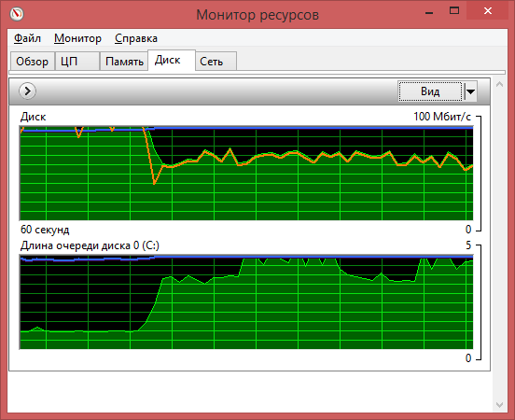Click the '100 Мбит/с' scale label
Viewport: 515px width, 420px height.
pyautogui.click(x=442, y=117)
